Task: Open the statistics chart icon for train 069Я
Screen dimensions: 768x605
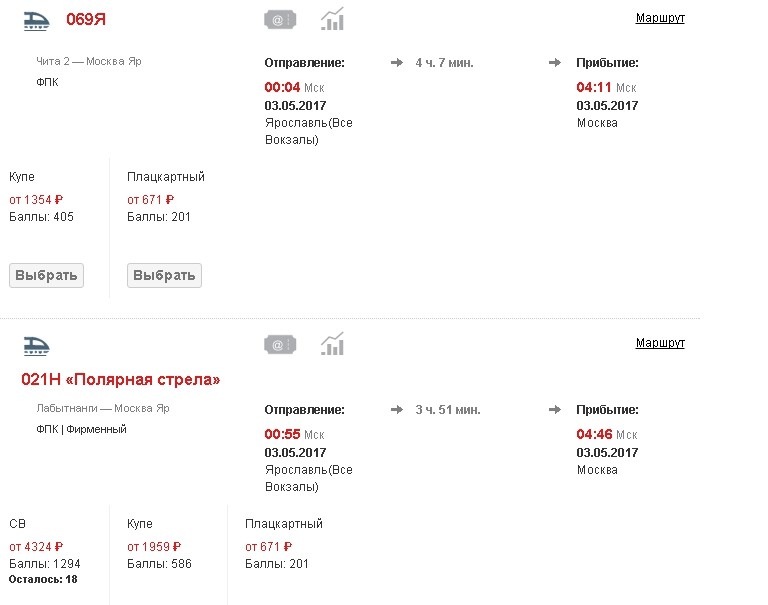Action: (x=332, y=19)
